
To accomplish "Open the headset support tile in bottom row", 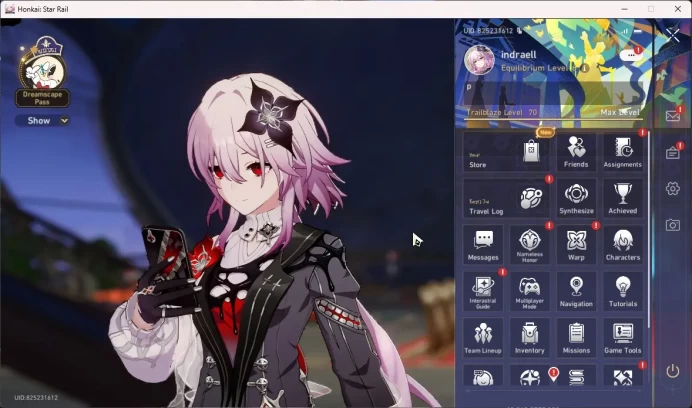I will tap(483, 377).
